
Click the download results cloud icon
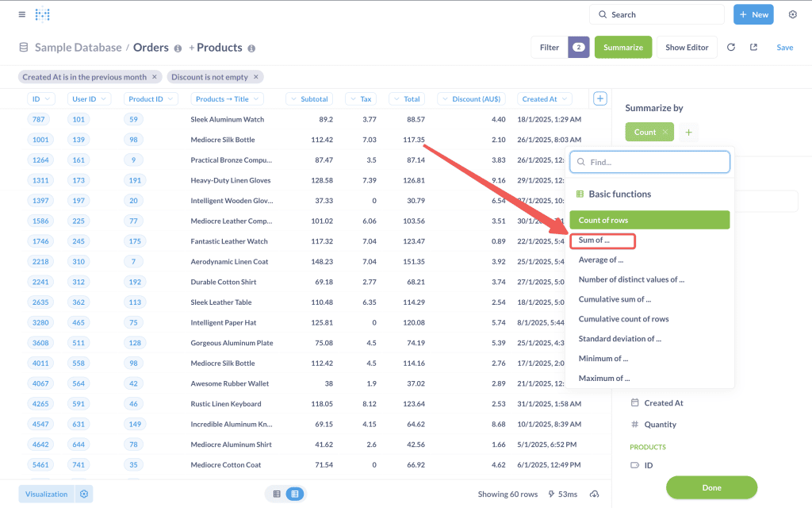[595, 495]
